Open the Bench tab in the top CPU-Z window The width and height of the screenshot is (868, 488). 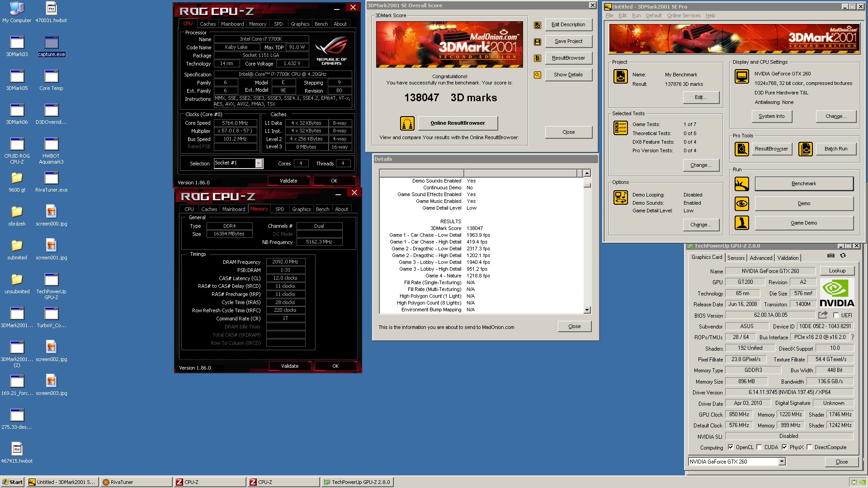coord(321,24)
